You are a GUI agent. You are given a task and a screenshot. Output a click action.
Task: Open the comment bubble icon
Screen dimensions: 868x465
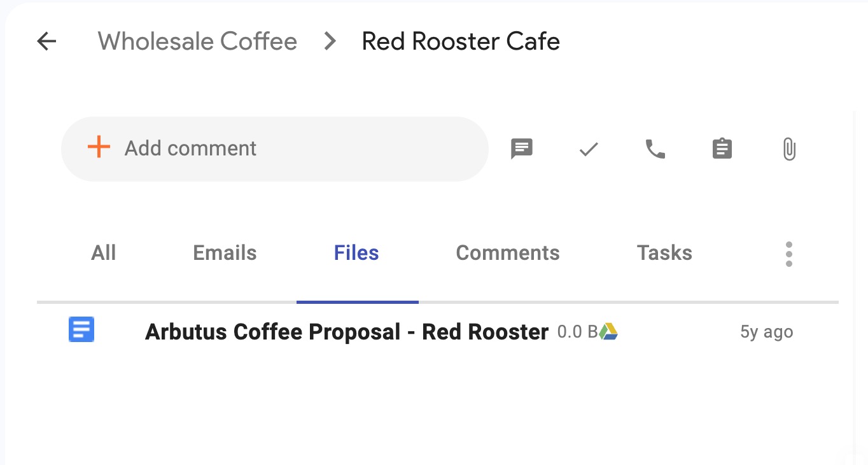click(x=522, y=149)
